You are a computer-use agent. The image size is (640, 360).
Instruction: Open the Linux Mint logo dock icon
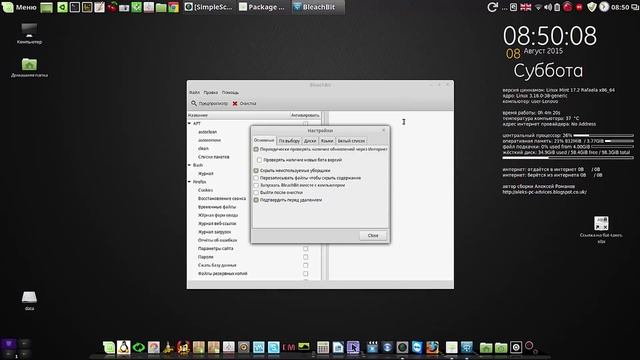(109, 347)
